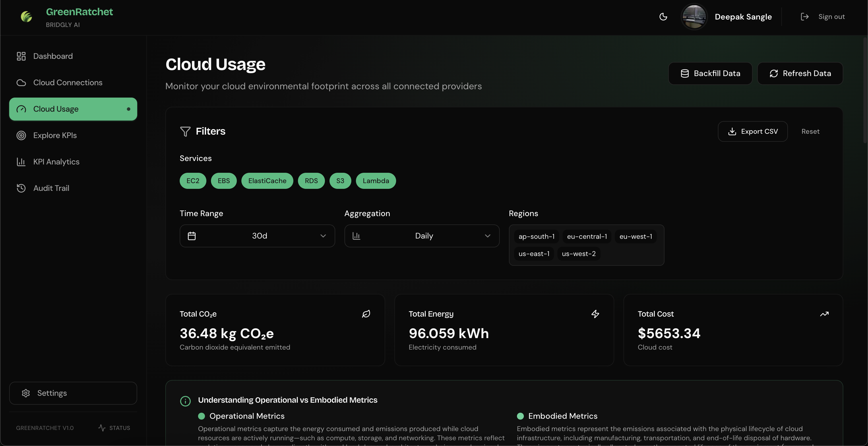Toggle dark mode moon icon
The height and width of the screenshot is (446, 868).
(663, 17)
